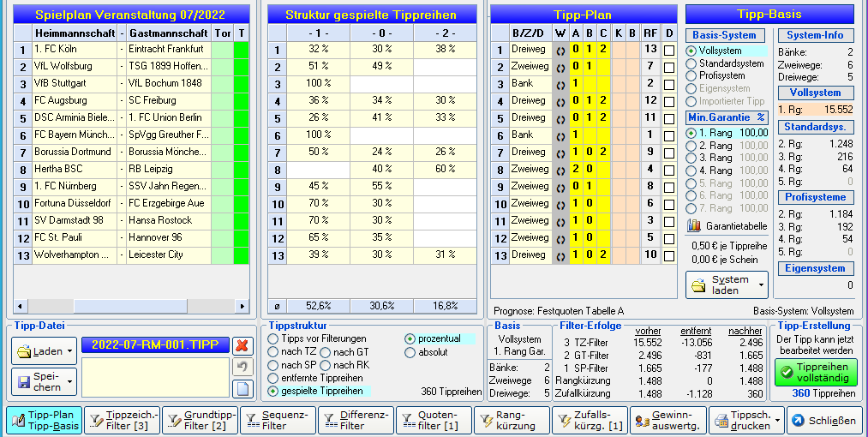868x437 pixels.
Task: Click the W swap arrows icon in Tipp-Plan row 13
Action: (x=560, y=255)
